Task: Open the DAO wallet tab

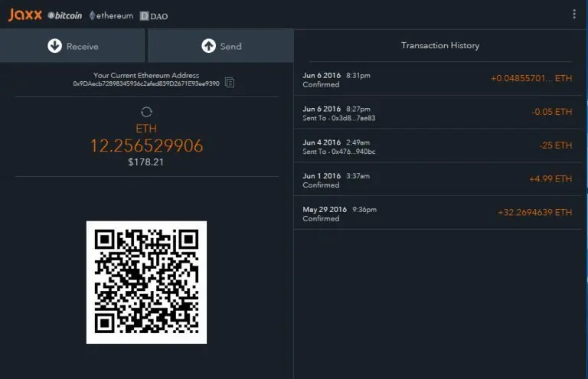Action: [154, 16]
